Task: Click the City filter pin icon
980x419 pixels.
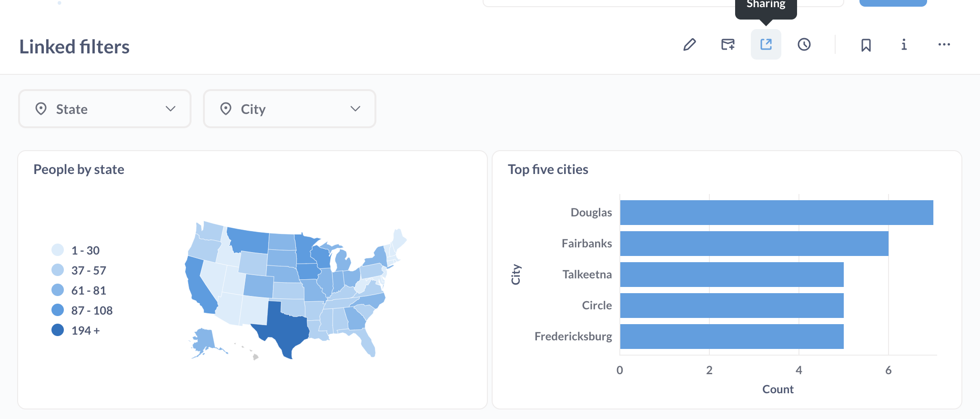Action: pos(226,109)
